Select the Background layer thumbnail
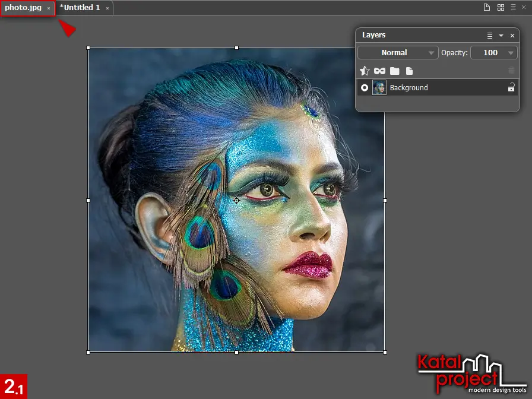The height and width of the screenshot is (399, 532). pos(379,88)
